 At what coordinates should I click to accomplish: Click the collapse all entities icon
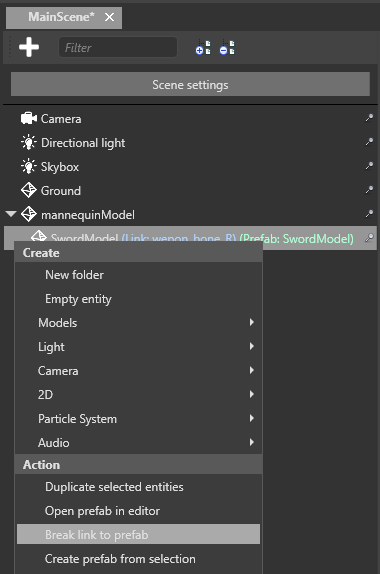click(227, 47)
